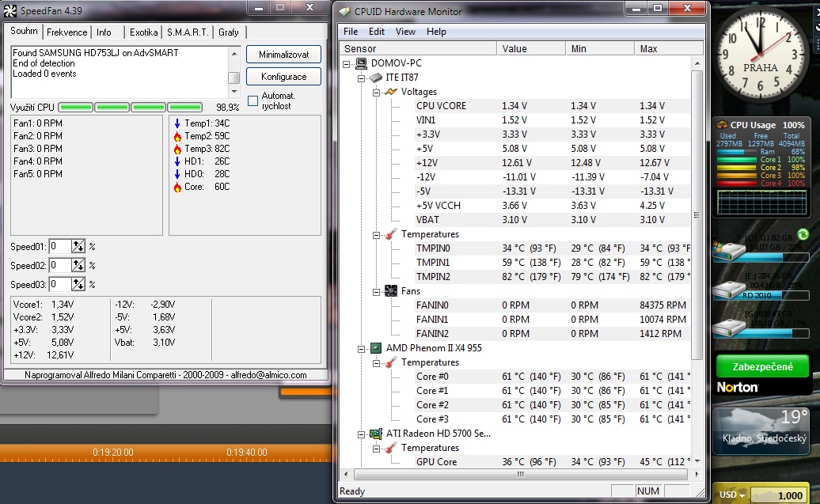
Task: Open the Grafy tab in SpeedFan
Action: (x=229, y=32)
